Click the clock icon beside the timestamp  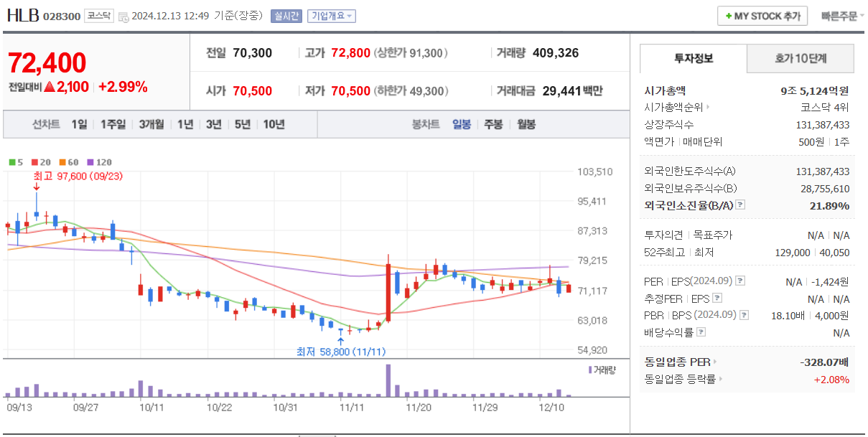click(x=124, y=16)
